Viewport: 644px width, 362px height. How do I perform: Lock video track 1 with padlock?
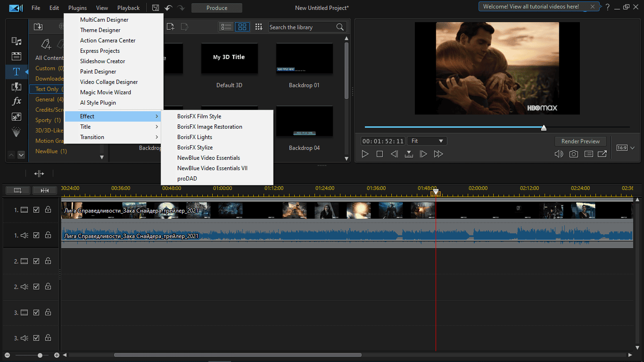pos(48,210)
